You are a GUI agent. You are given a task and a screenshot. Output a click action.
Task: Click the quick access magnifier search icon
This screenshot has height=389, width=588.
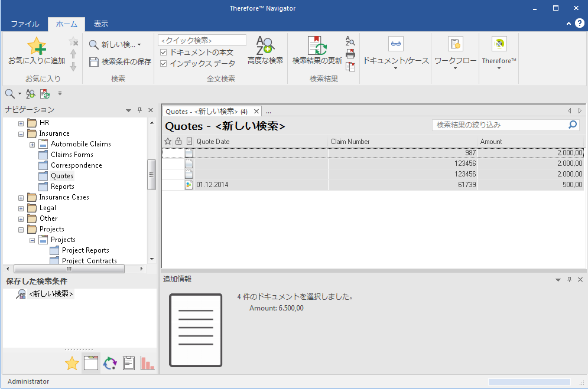(9, 94)
